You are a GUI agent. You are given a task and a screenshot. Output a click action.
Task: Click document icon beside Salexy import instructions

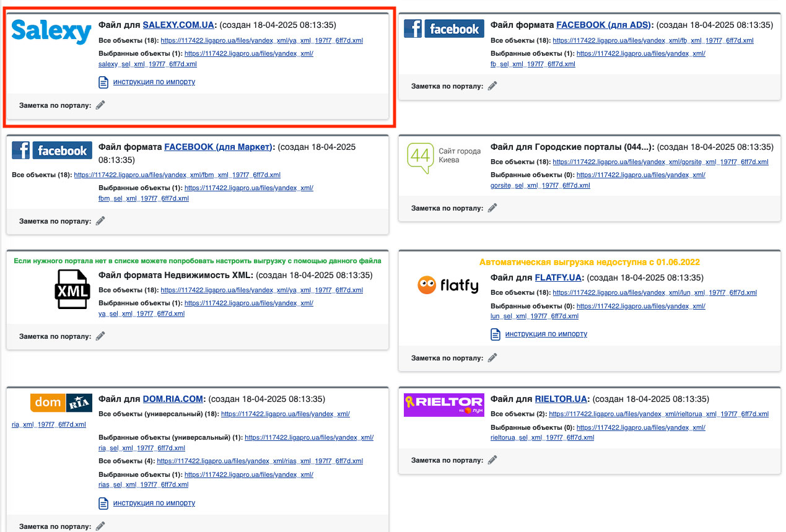pyautogui.click(x=103, y=82)
